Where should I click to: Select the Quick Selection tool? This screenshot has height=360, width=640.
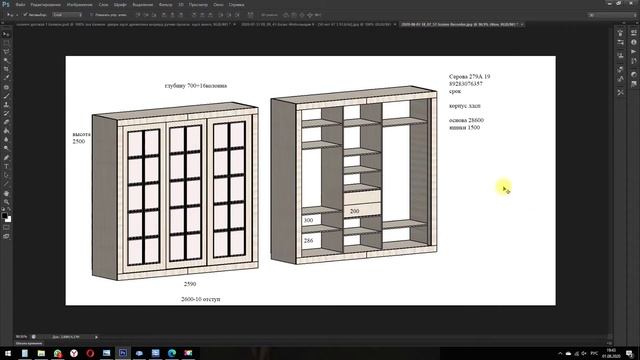click(x=6, y=60)
